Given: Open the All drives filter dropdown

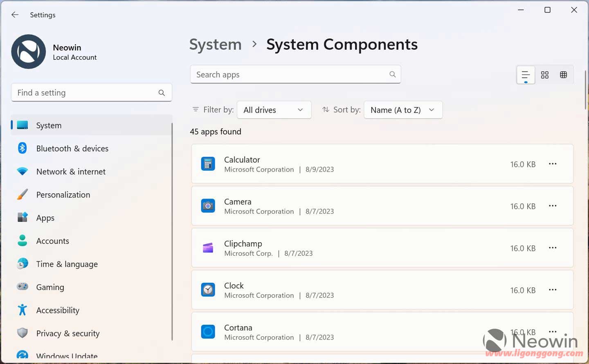Looking at the screenshot, I should coord(274,110).
